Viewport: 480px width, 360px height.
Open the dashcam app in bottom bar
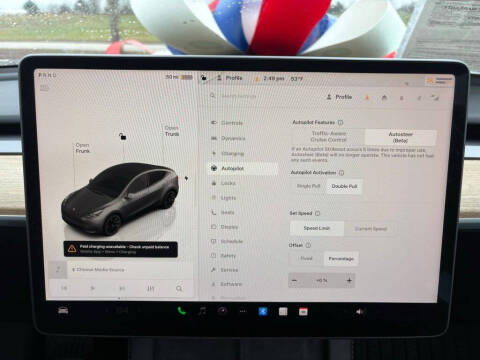[x=222, y=311]
